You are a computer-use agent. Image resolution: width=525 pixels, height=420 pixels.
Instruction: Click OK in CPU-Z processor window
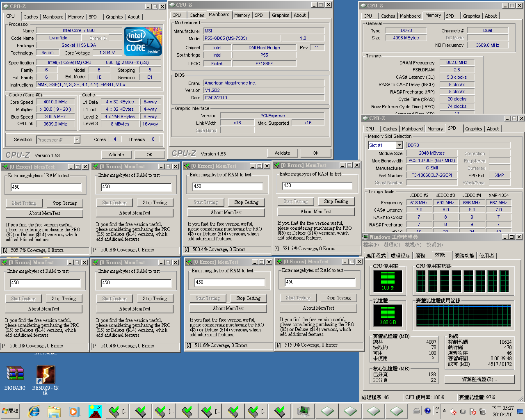[149, 155]
